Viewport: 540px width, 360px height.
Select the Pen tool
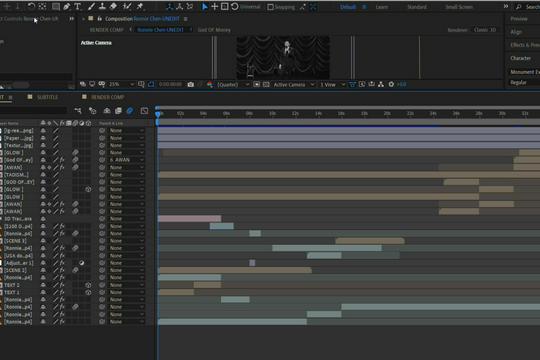[x=67, y=6]
